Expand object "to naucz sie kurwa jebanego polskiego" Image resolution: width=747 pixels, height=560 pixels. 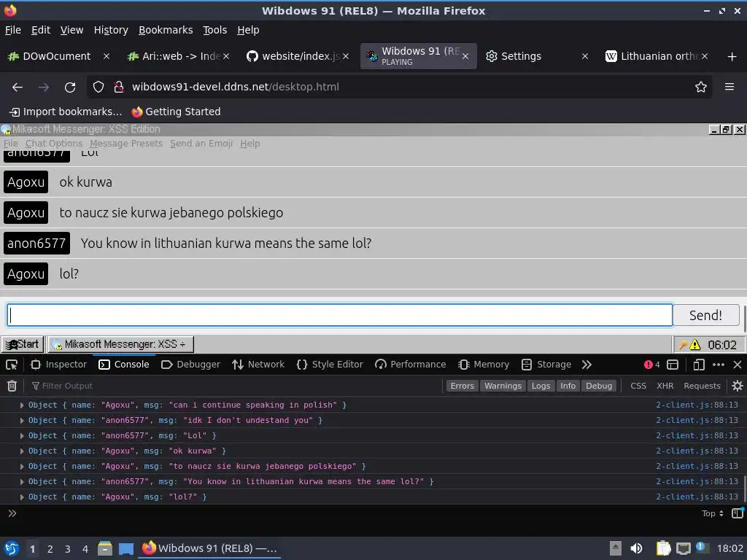tap(22, 466)
